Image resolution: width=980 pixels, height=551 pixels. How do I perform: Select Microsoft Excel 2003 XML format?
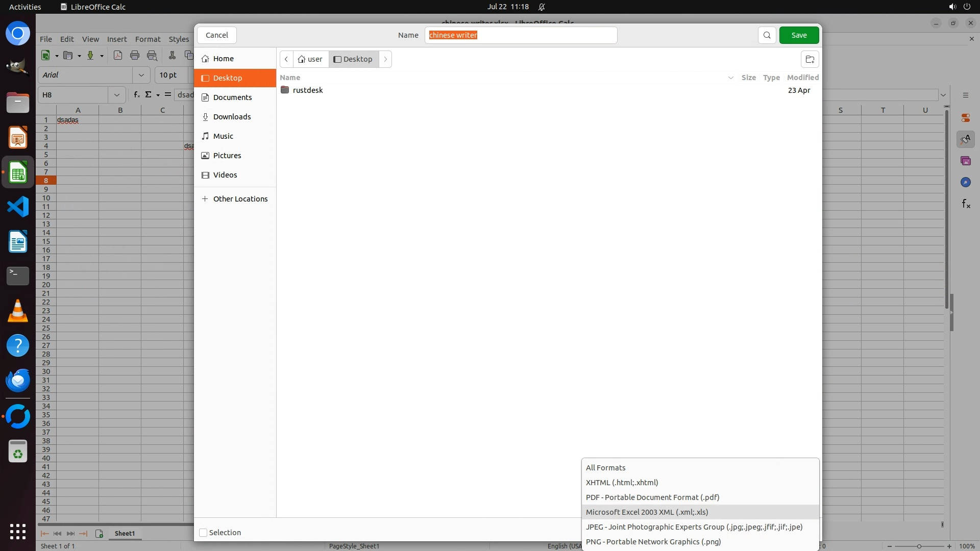click(647, 512)
